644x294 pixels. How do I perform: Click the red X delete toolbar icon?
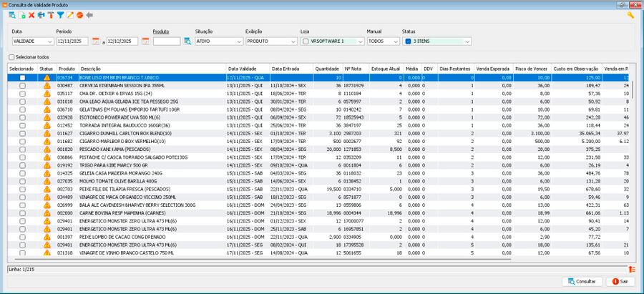pyautogui.click(x=31, y=15)
